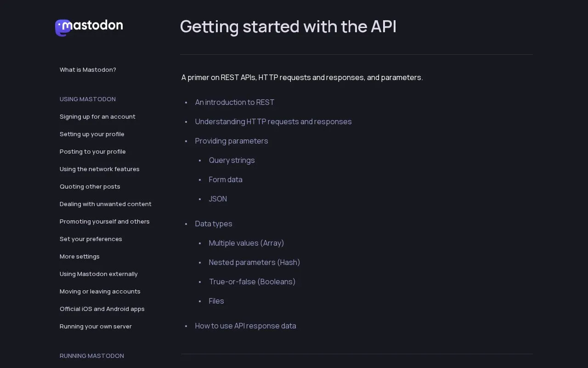Jump to JSON subsection
Screen dimensions: 588x368
click(x=218, y=199)
